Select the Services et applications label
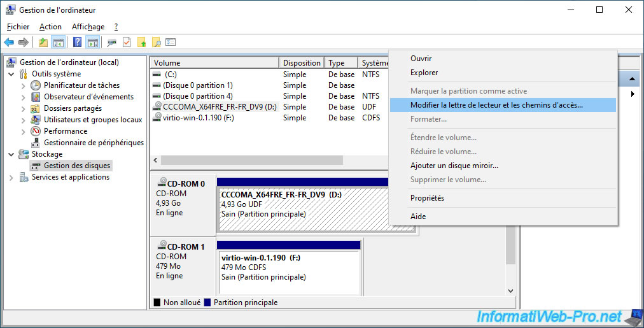644x328 pixels. click(71, 177)
